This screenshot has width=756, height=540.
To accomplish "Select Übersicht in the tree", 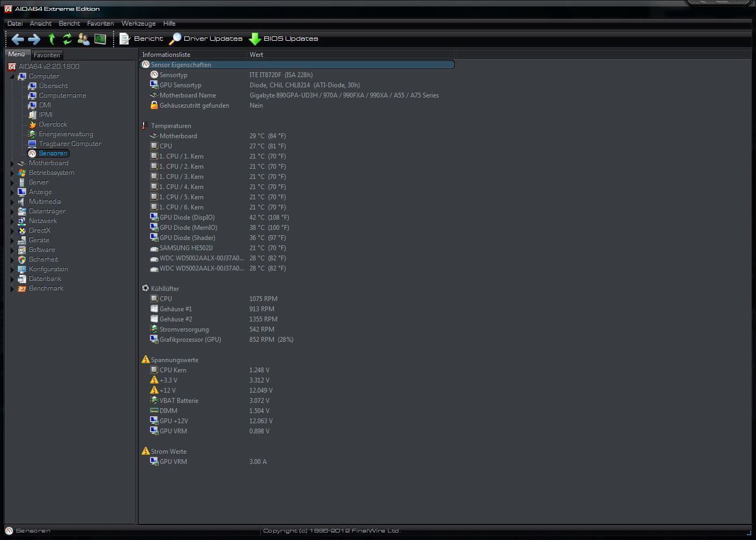I will [53, 86].
